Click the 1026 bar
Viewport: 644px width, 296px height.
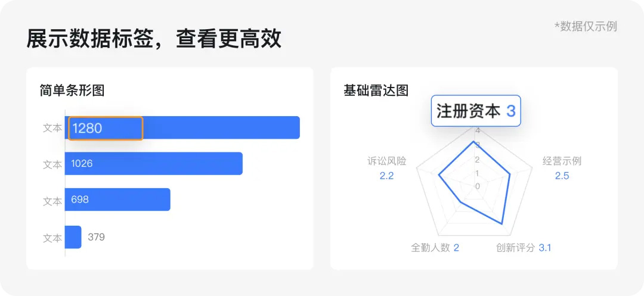pos(154,164)
